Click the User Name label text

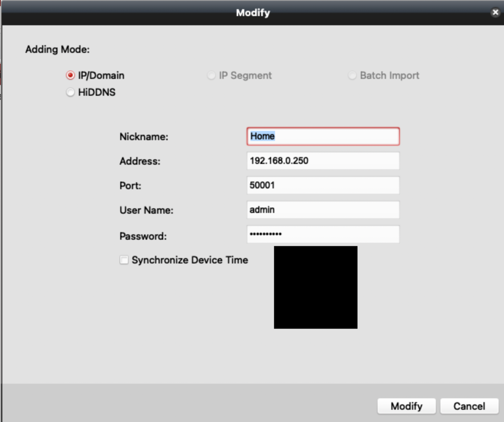pyautogui.click(x=146, y=210)
